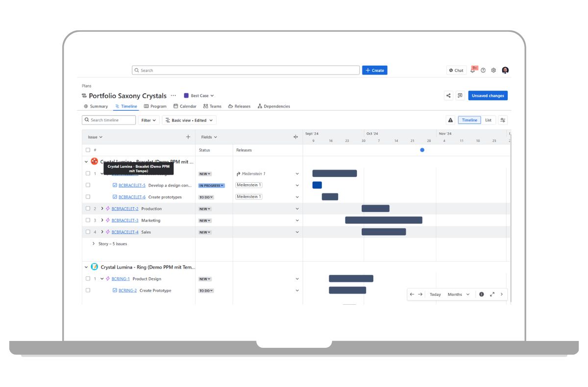Open the Months timescale dropdown
The height and width of the screenshot is (387, 588).
click(x=459, y=294)
